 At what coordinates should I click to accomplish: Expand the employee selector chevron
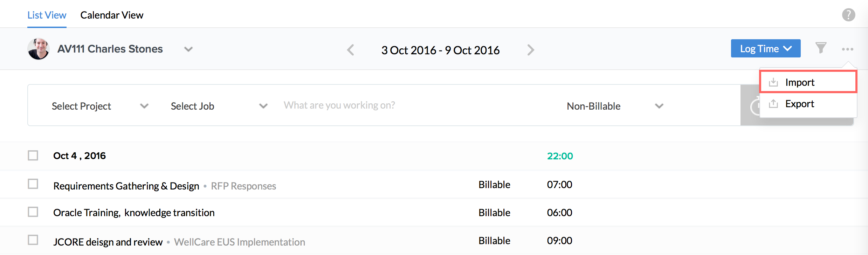(x=188, y=49)
